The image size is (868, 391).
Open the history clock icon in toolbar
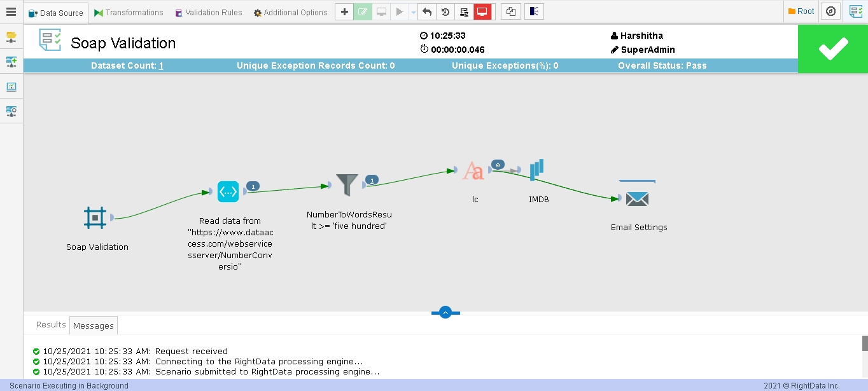click(445, 12)
